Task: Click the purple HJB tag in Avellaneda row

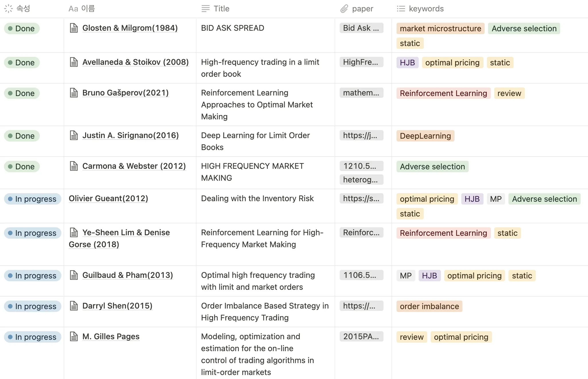Action: click(x=407, y=63)
